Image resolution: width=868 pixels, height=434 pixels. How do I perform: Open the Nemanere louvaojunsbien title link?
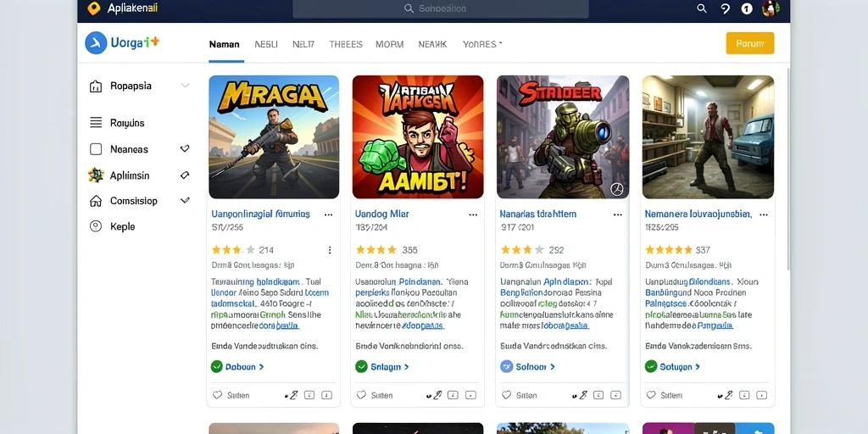coord(698,214)
